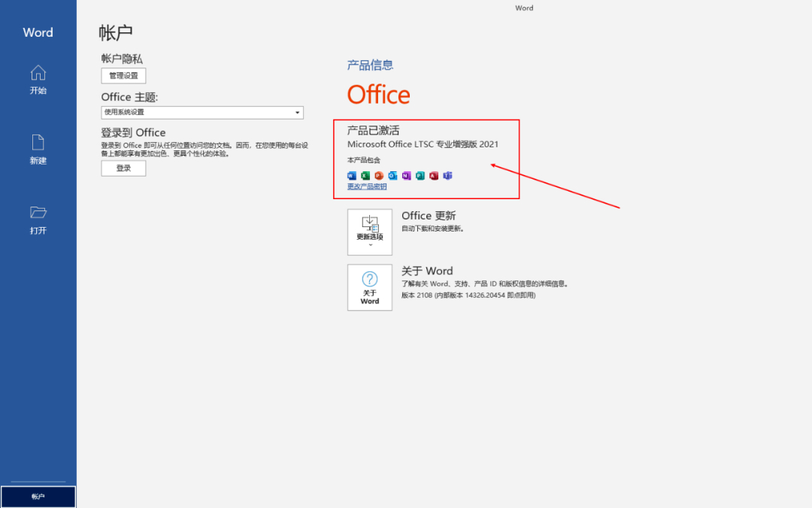Click the Office 更新 heading

(429, 216)
